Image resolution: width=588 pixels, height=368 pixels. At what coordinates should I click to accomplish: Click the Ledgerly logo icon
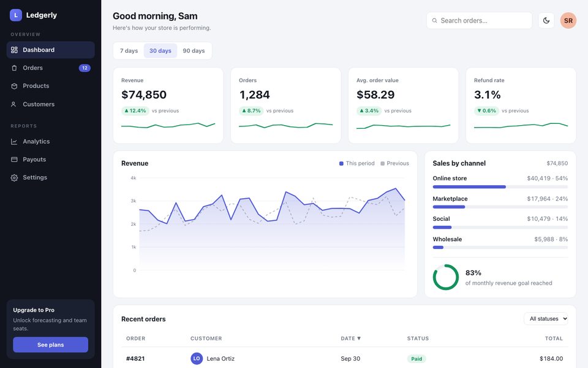[x=16, y=15]
